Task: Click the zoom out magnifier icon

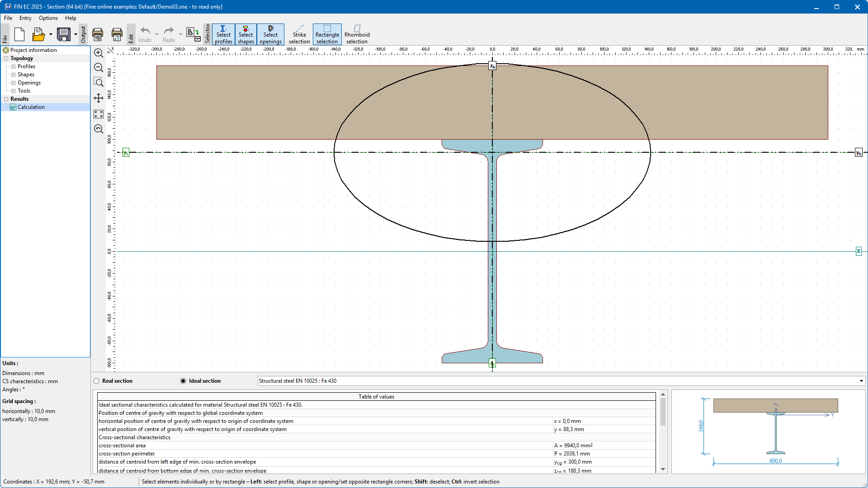Action: pyautogui.click(x=99, y=68)
